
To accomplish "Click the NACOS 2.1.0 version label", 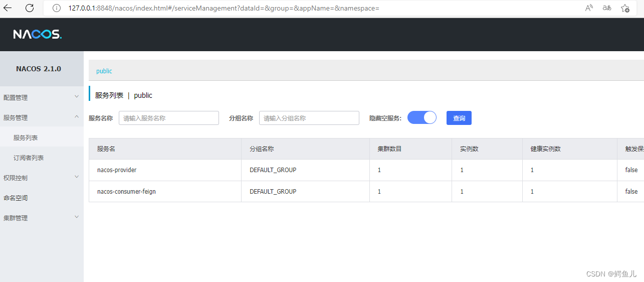I will [39, 69].
